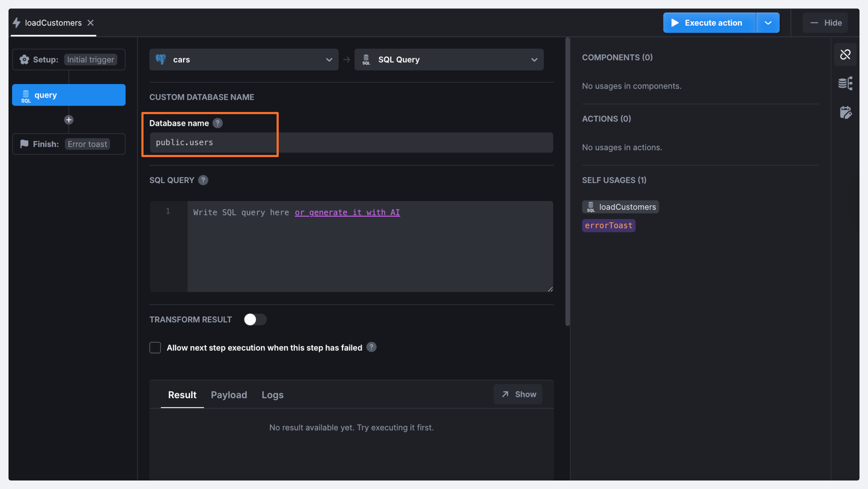This screenshot has width=868, height=489.
Task: Expand the cars datasource dropdown
Action: click(x=244, y=60)
